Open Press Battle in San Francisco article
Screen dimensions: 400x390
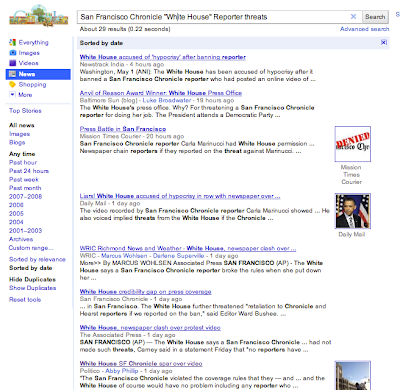(123, 129)
